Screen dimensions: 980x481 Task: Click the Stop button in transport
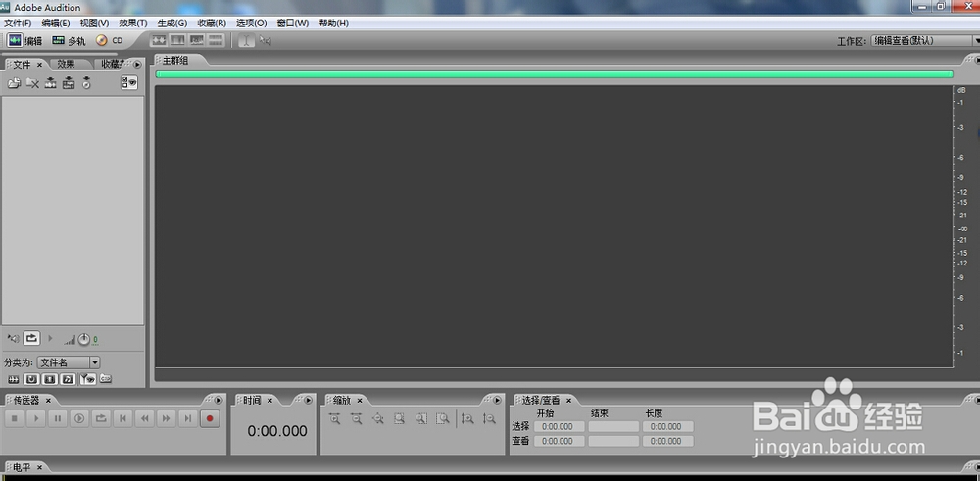coord(15,418)
